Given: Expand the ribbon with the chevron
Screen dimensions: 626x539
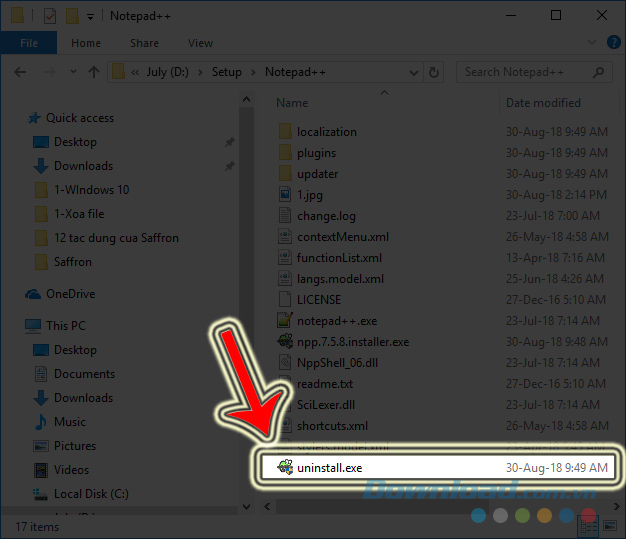Looking at the screenshot, I should (x=592, y=42).
